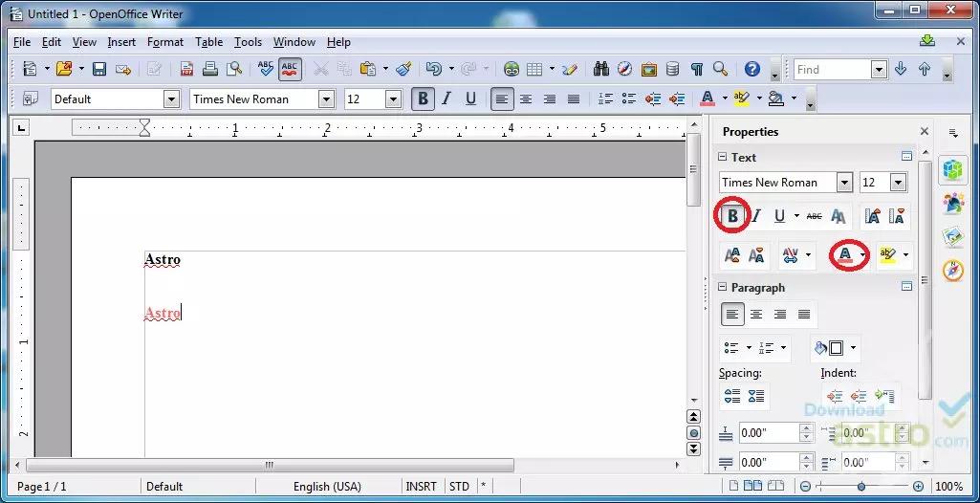Click the Paste clipboard icon

367,69
